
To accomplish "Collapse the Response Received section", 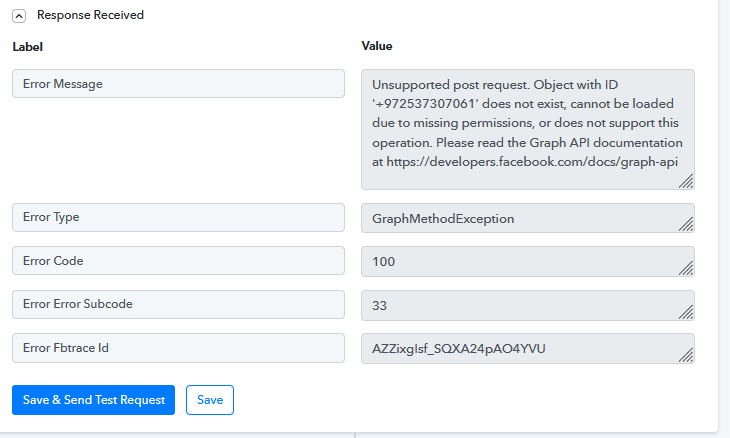I will click(19, 16).
